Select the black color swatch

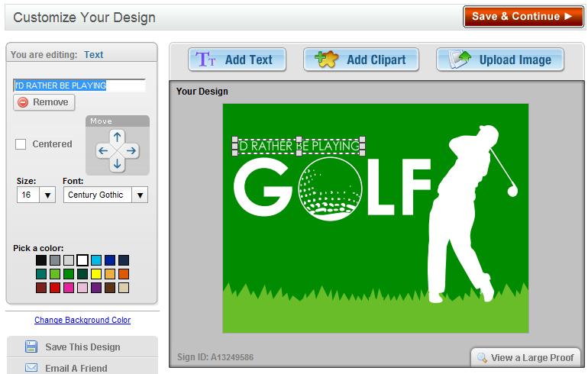[x=41, y=260]
